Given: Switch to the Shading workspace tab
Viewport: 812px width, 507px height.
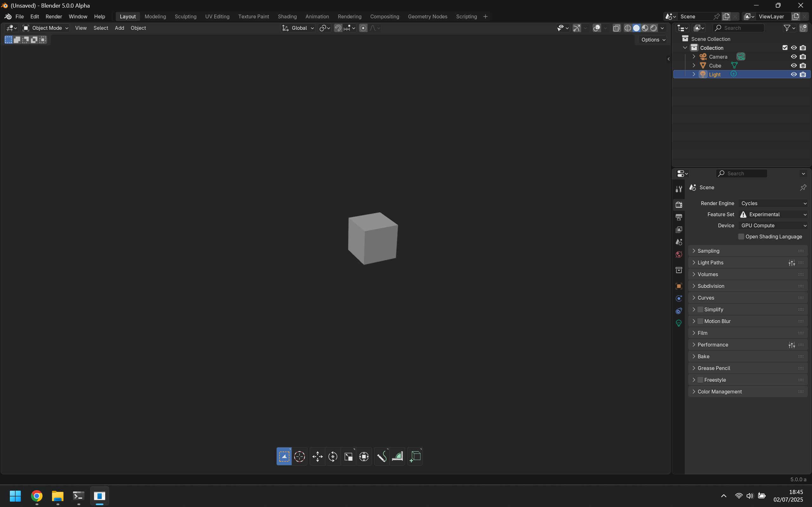Looking at the screenshot, I should click(x=287, y=16).
